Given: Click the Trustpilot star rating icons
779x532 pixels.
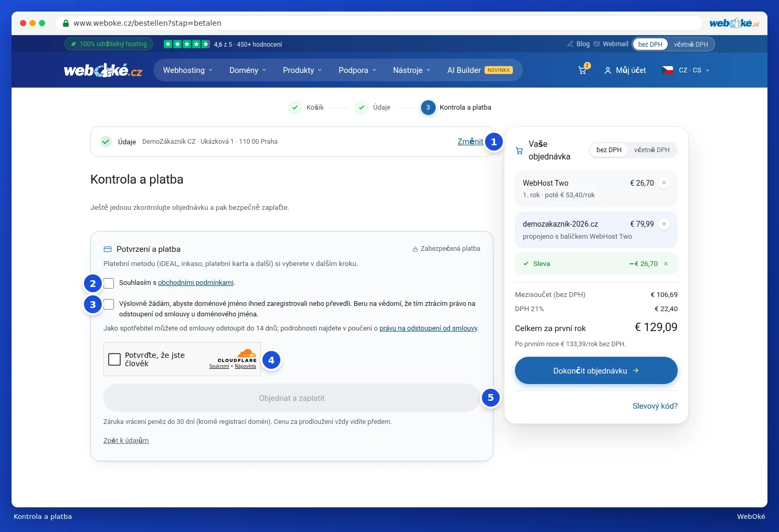Looking at the screenshot, I should [187, 44].
